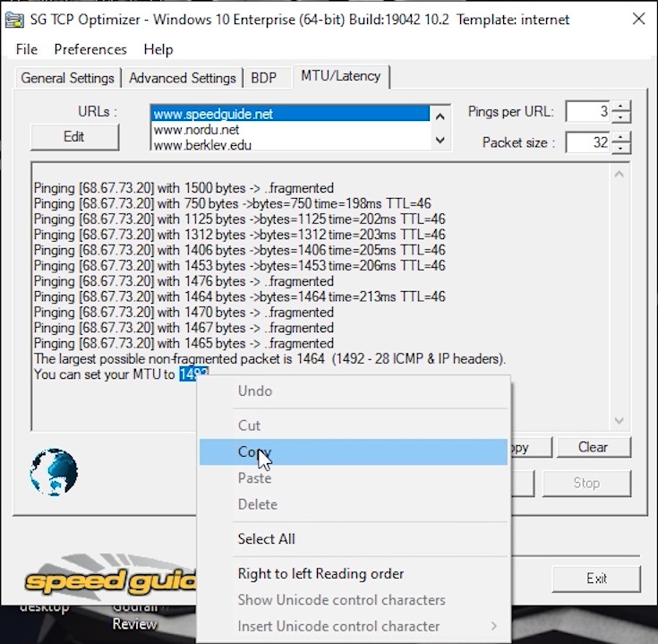Click the highlighted MTU value 1492
This screenshot has width=658, height=644.
tap(194, 374)
